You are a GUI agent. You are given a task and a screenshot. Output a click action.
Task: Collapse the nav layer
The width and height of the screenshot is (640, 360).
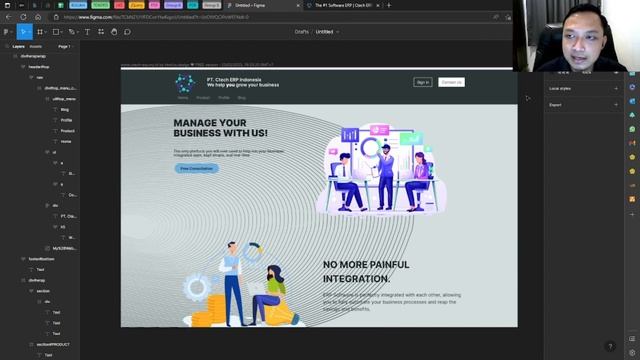pos(31,77)
